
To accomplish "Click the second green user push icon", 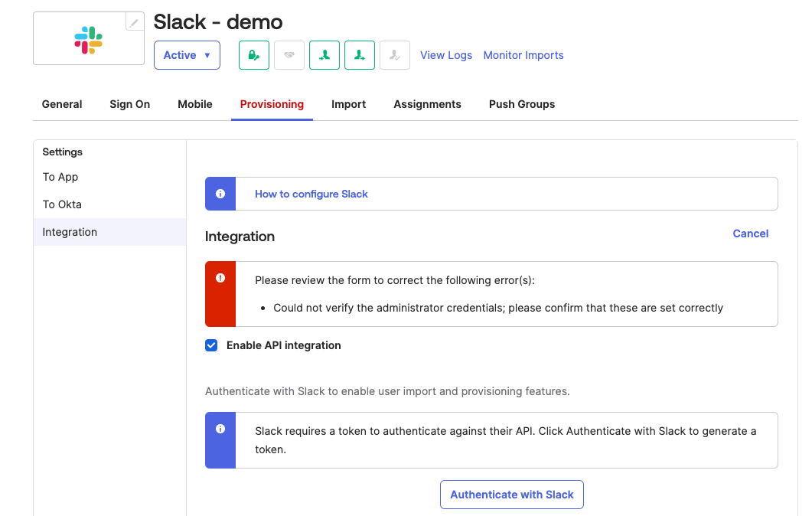I will click(360, 55).
